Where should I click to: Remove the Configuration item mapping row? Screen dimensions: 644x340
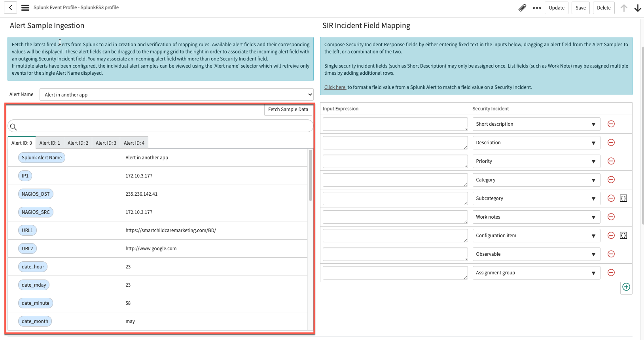point(611,236)
